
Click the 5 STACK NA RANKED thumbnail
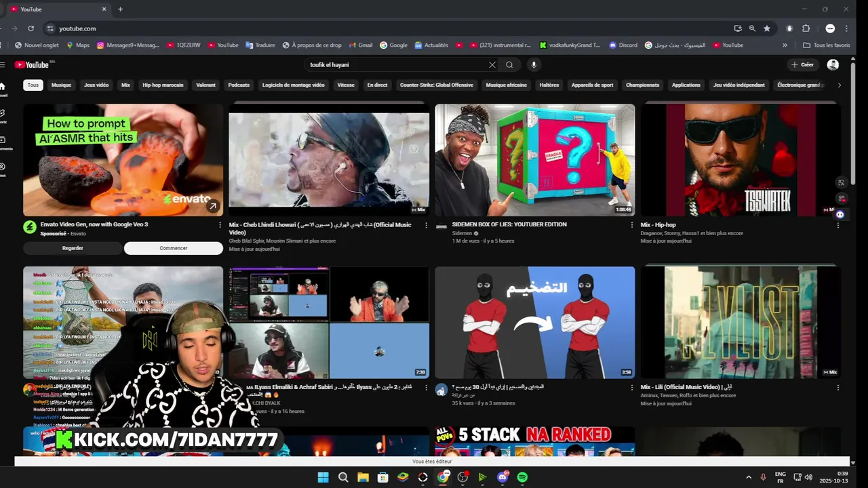[535, 441]
